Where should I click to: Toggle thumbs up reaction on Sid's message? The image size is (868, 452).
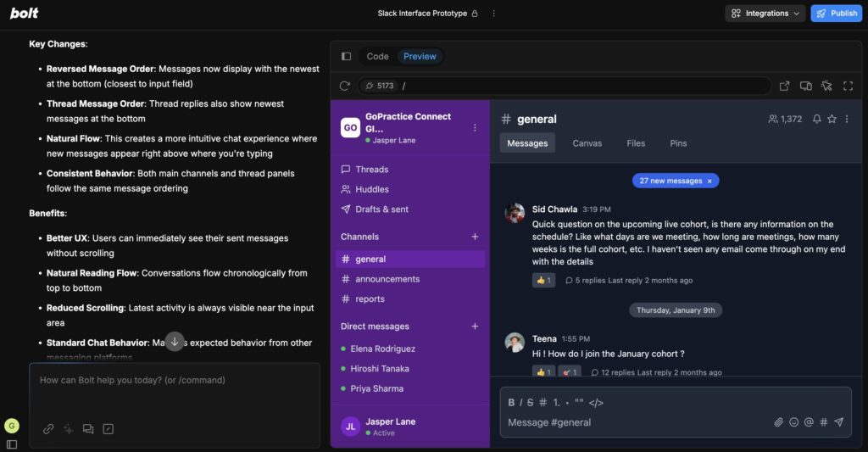543,281
